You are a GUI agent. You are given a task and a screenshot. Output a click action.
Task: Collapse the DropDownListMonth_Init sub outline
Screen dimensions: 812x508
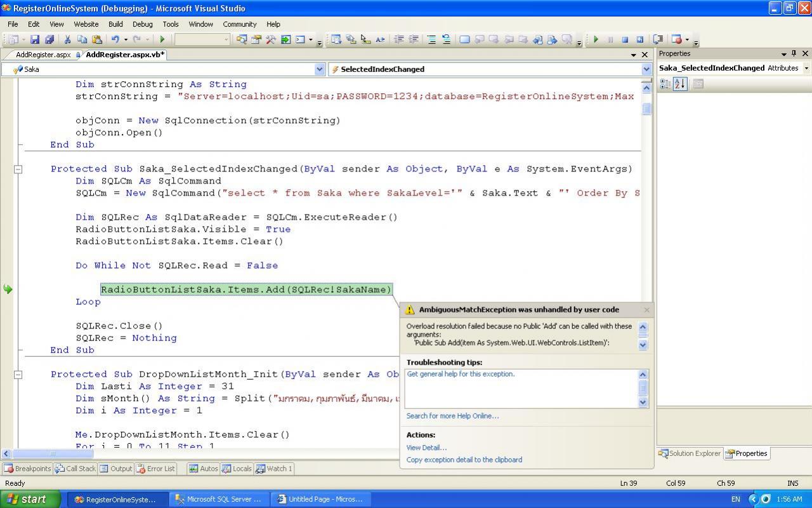point(18,375)
